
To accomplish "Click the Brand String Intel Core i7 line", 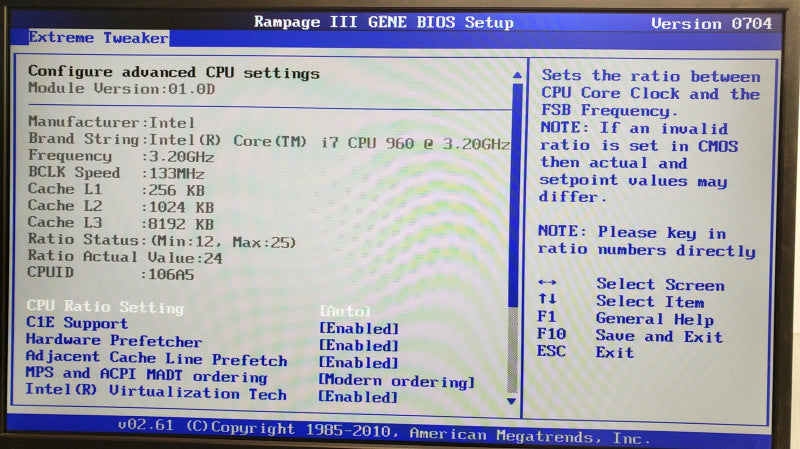I will pyautogui.click(x=269, y=141).
